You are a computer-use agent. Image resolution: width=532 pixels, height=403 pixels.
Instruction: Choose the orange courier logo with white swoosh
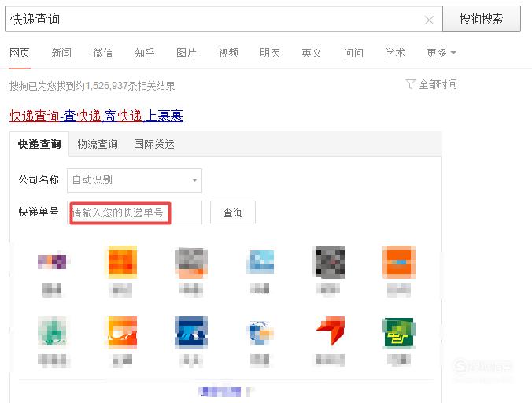point(123,332)
